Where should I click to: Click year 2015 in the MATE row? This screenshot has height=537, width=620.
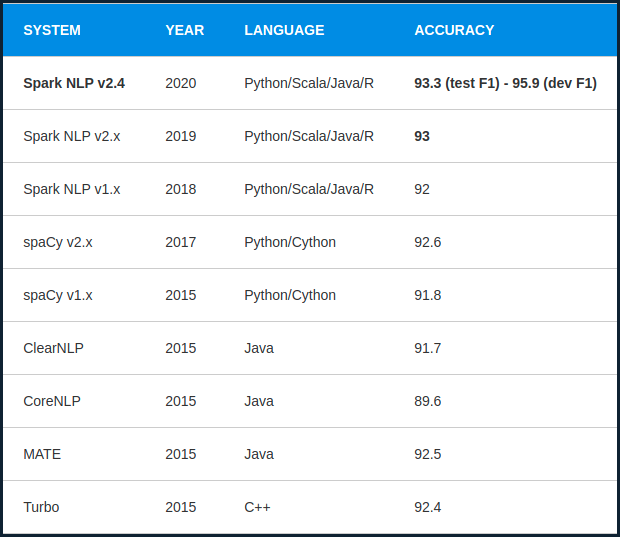tap(181, 454)
